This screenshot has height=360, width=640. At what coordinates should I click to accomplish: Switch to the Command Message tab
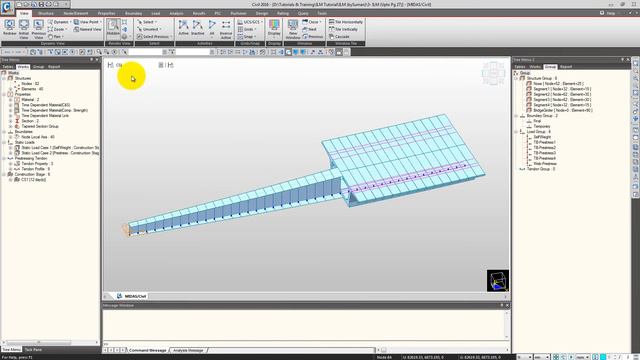[x=147, y=350]
